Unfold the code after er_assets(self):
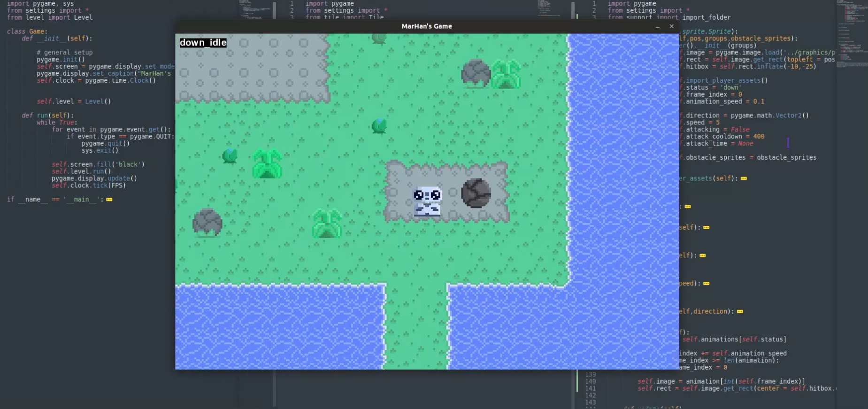The width and height of the screenshot is (868, 409). tap(744, 178)
